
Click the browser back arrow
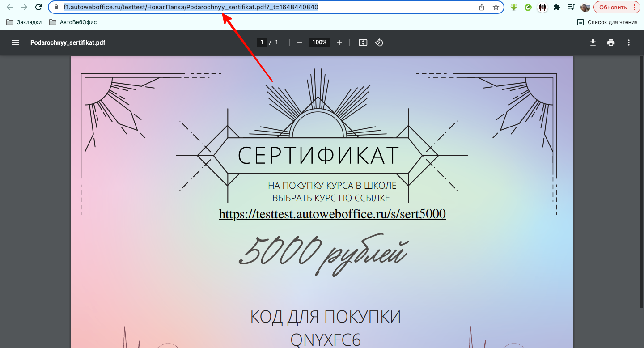[10, 8]
